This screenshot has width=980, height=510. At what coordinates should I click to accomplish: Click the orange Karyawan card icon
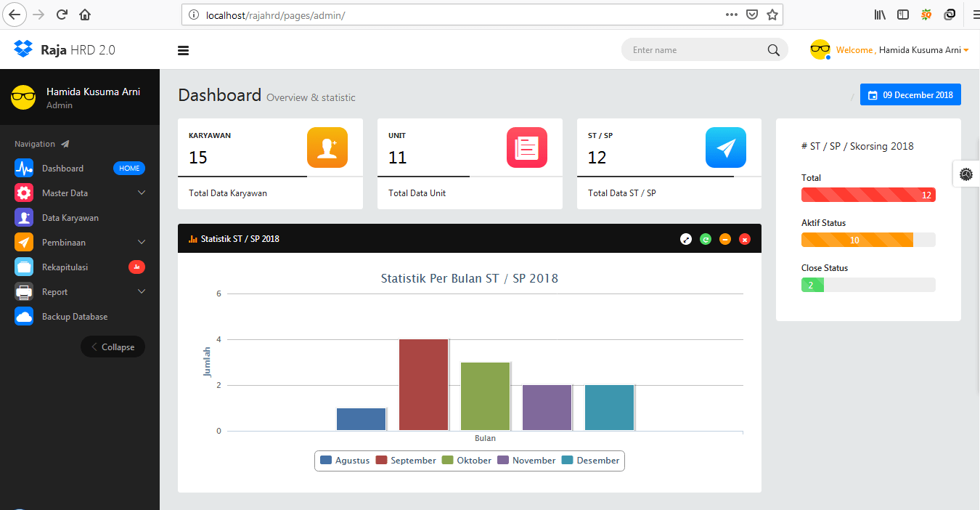[x=327, y=147]
